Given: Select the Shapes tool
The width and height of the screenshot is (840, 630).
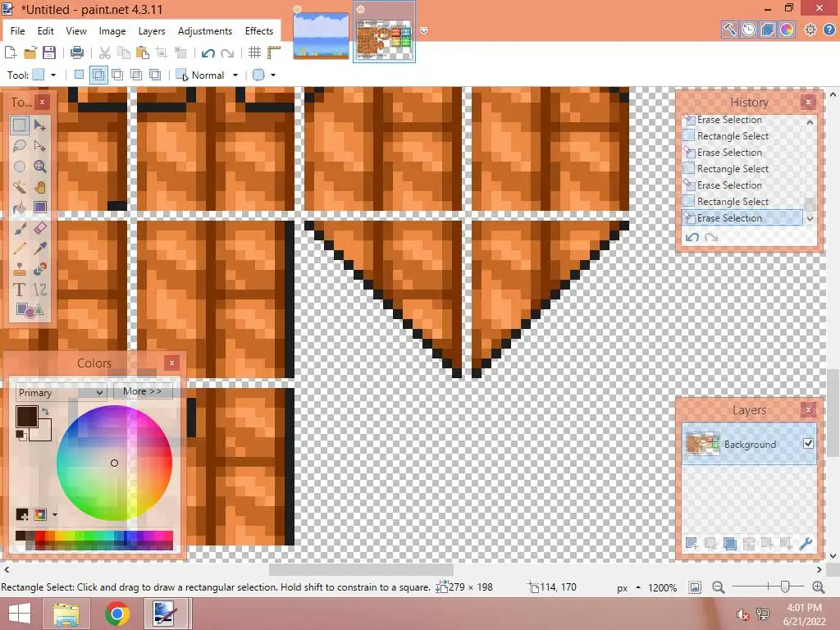Looking at the screenshot, I should pos(30,310).
